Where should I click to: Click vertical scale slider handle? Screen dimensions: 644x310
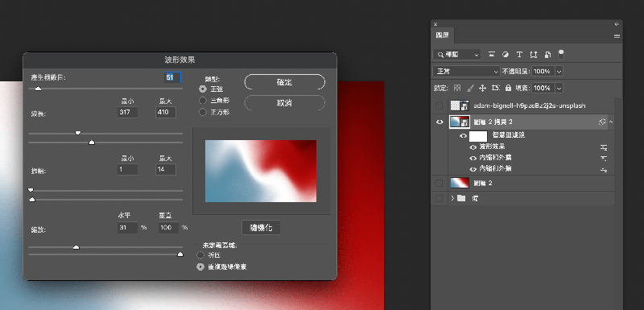coord(180,254)
